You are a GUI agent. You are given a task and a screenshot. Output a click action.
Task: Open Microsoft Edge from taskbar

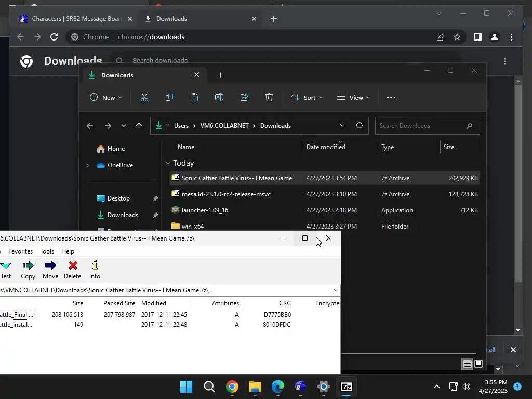pyautogui.click(x=278, y=387)
